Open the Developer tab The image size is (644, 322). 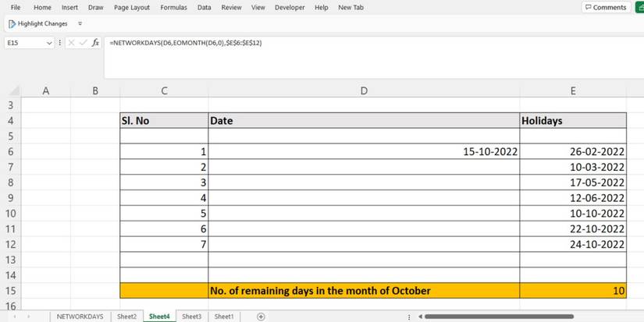pos(290,7)
